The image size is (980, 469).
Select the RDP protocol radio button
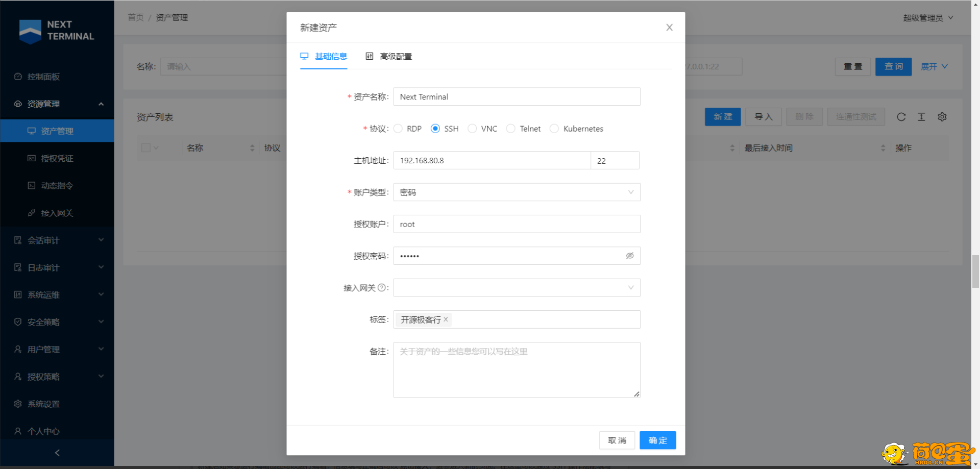pos(398,129)
